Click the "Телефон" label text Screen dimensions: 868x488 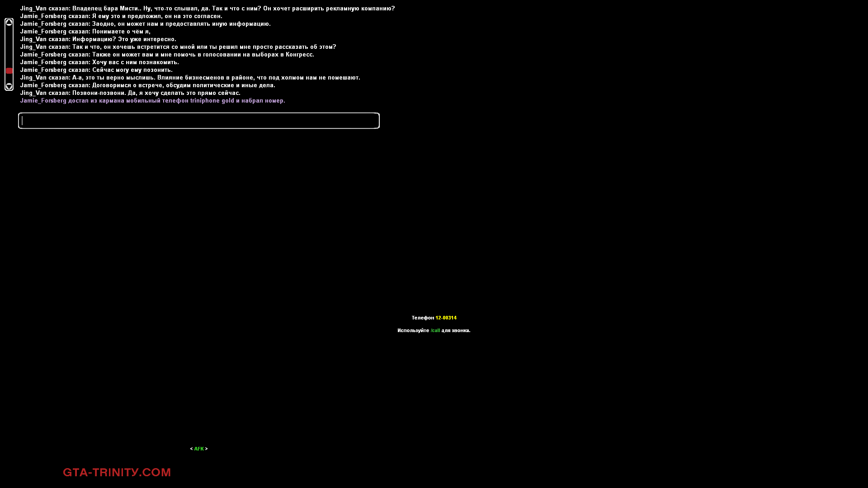tap(423, 318)
